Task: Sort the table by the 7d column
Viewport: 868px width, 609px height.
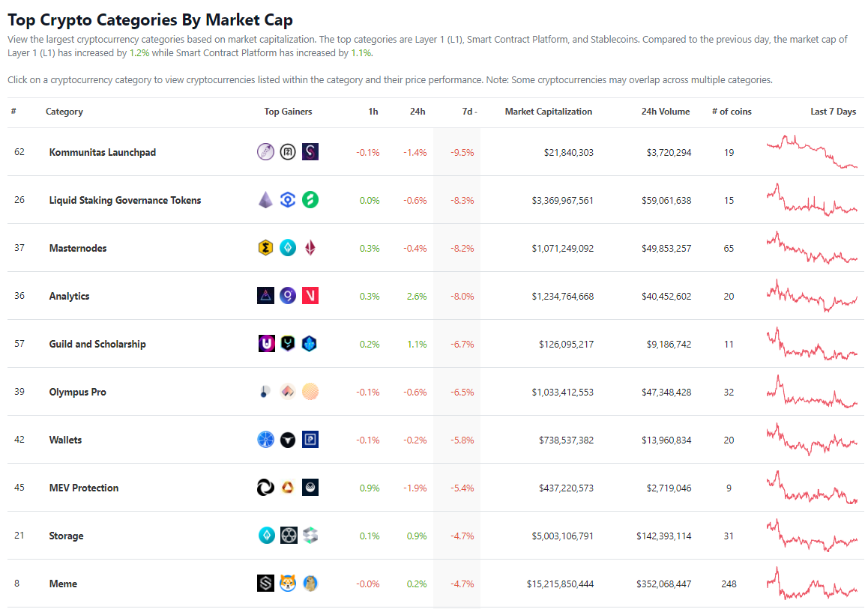Action: click(x=468, y=112)
